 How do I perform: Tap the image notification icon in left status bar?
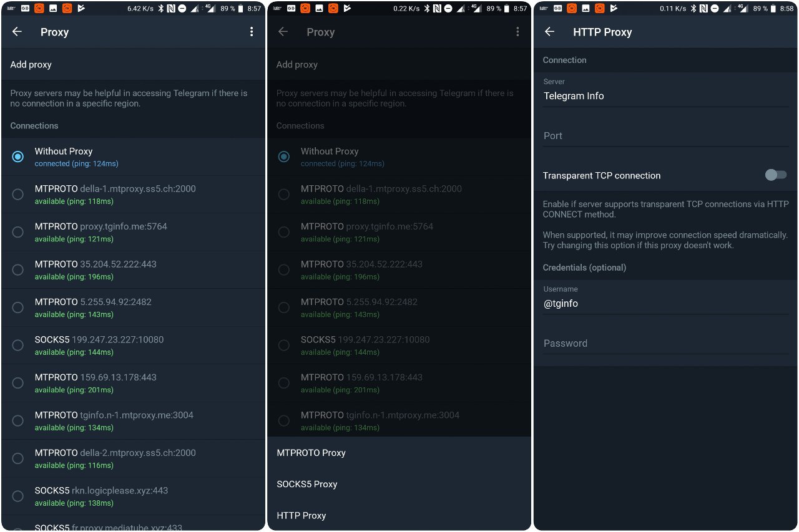pos(53,9)
